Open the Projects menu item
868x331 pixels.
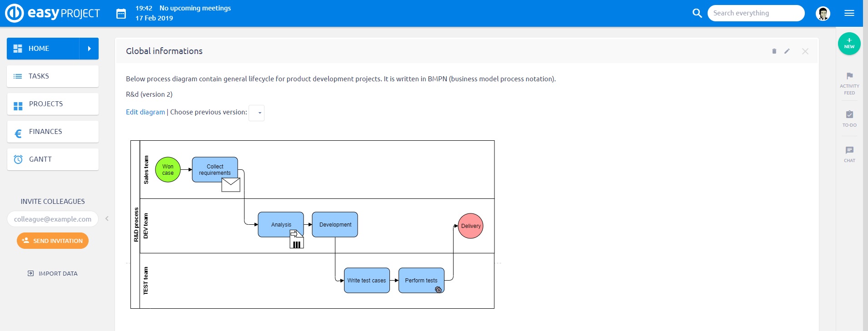[x=53, y=104]
